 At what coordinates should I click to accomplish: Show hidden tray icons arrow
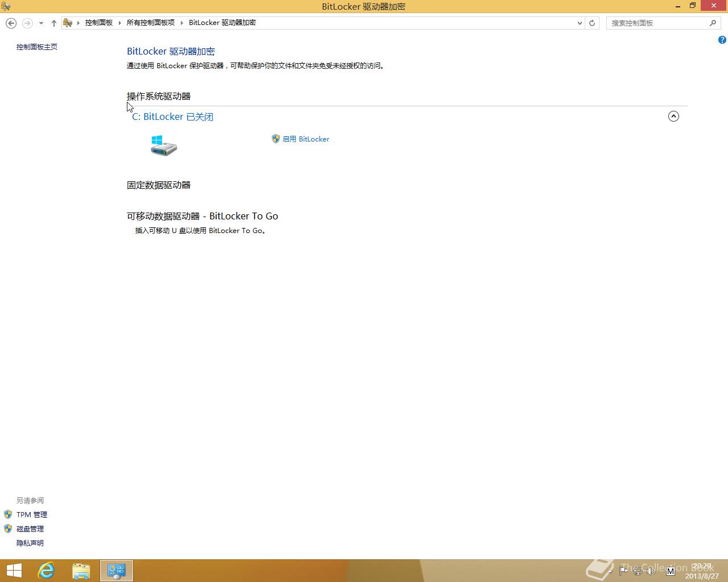(x=610, y=571)
